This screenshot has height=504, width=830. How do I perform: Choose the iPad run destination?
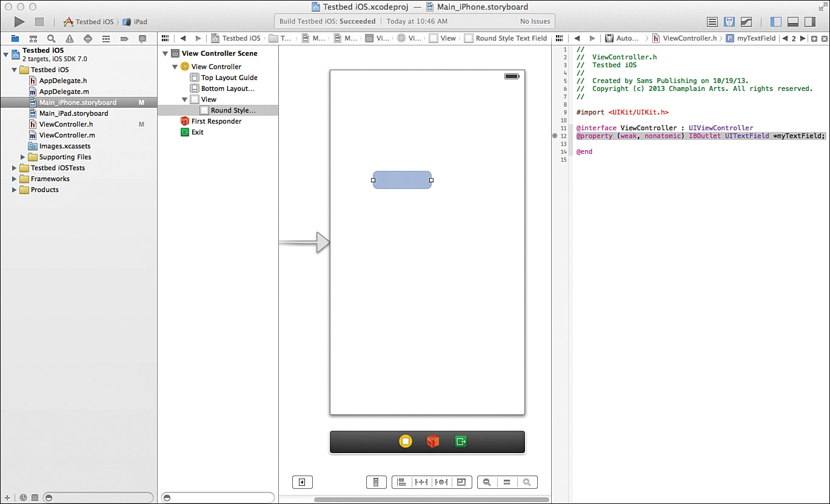point(135,22)
